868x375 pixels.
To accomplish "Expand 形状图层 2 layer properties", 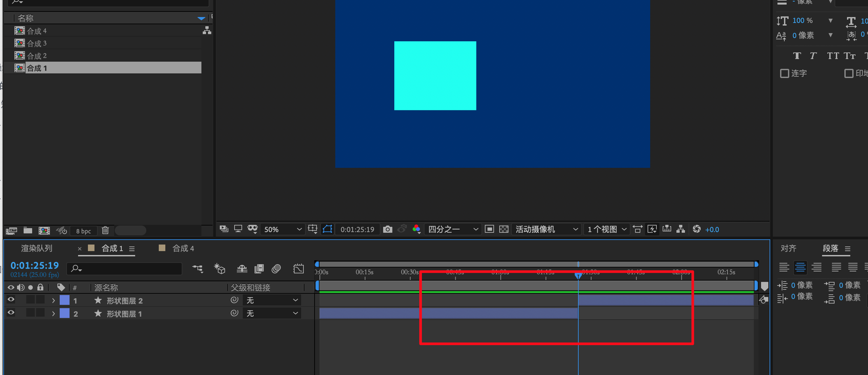I will (53, 300).
